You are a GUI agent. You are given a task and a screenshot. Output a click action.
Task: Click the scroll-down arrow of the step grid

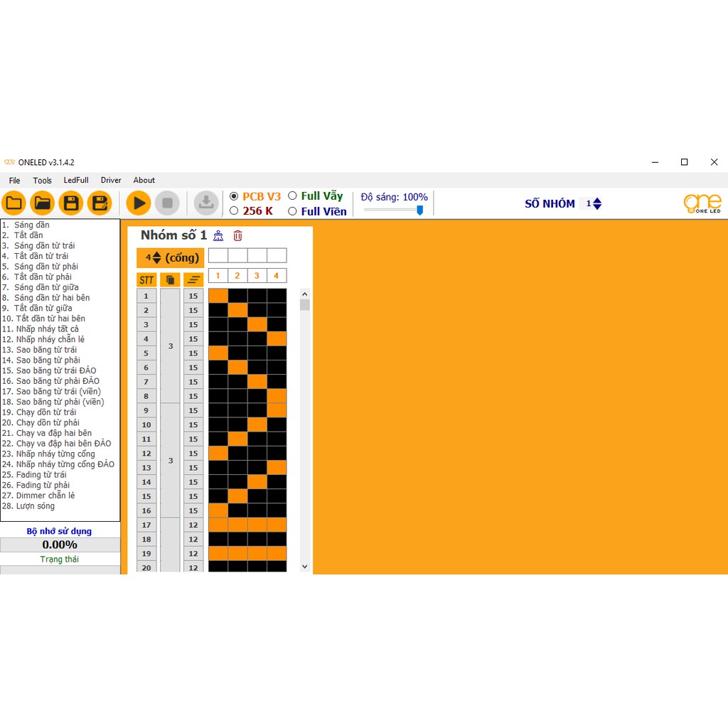(x=304, y=567)
